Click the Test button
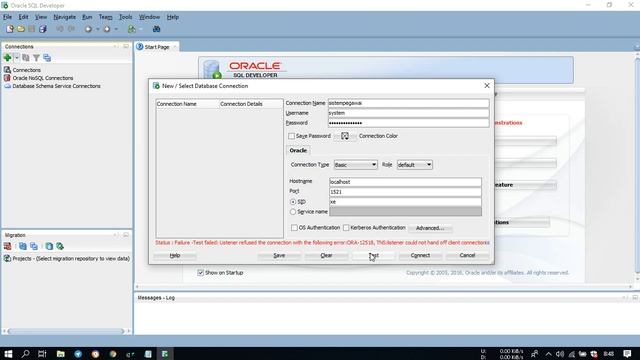This screenshot has width=640, height=360. [373, 256]
